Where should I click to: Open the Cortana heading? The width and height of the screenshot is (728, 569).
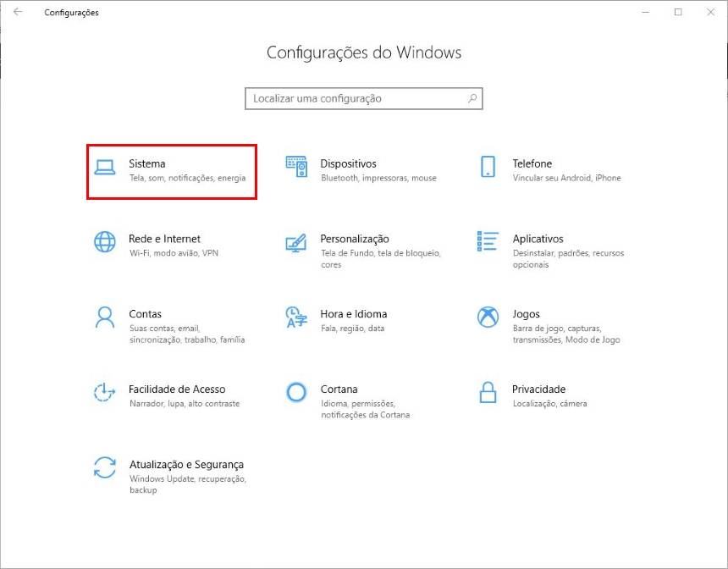[339, 389]
